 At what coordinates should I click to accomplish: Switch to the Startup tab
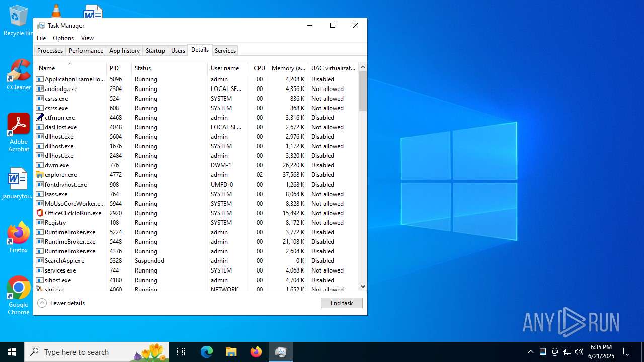(155, 51)
